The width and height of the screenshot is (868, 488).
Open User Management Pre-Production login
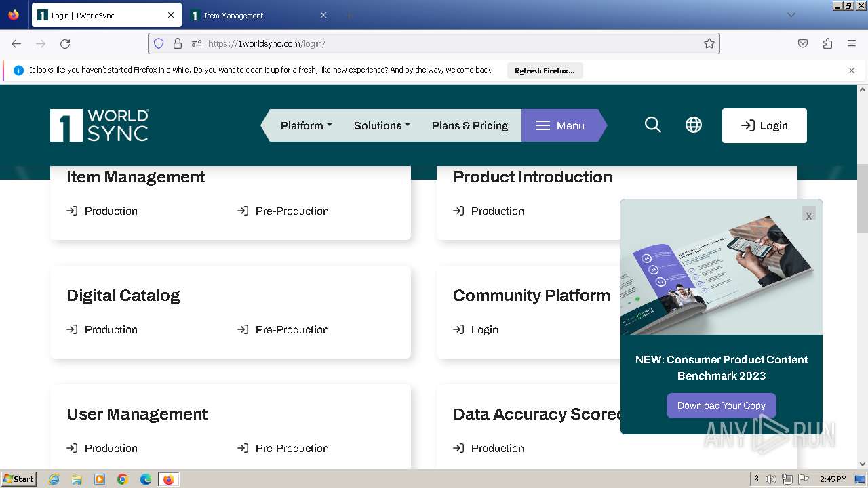[x=283, y=448]
